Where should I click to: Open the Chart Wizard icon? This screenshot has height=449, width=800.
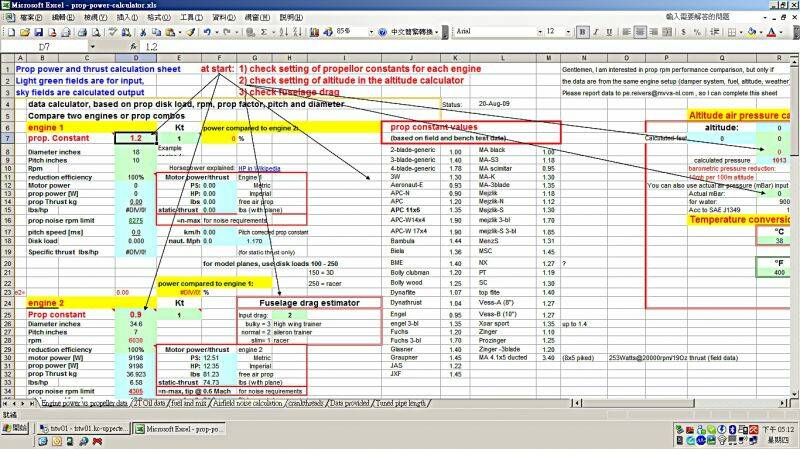(314, 32)
